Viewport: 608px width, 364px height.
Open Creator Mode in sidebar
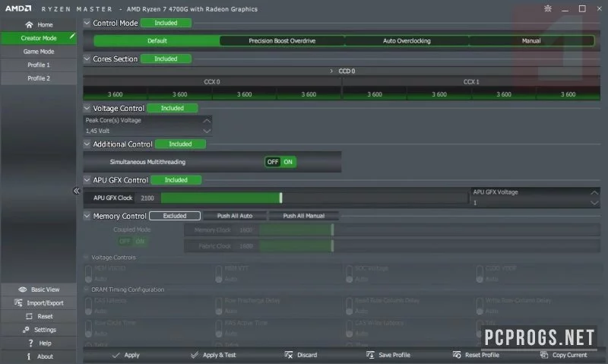(39, 38)
